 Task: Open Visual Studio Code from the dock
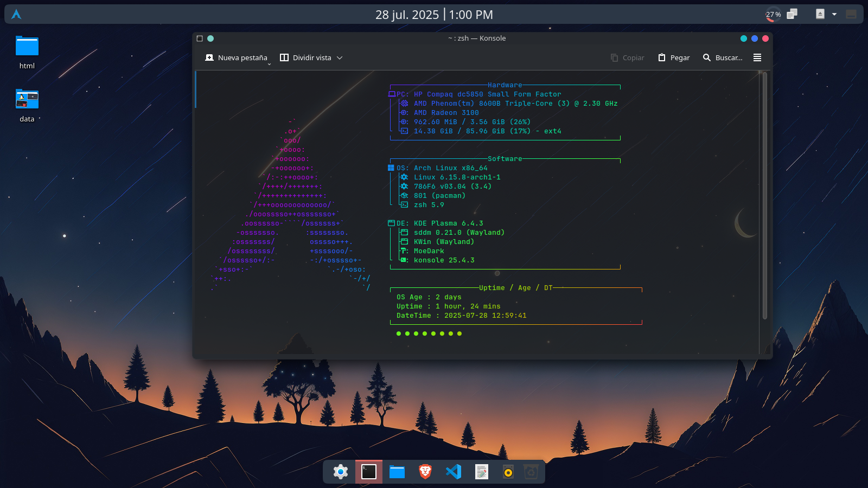coord(454,472)
